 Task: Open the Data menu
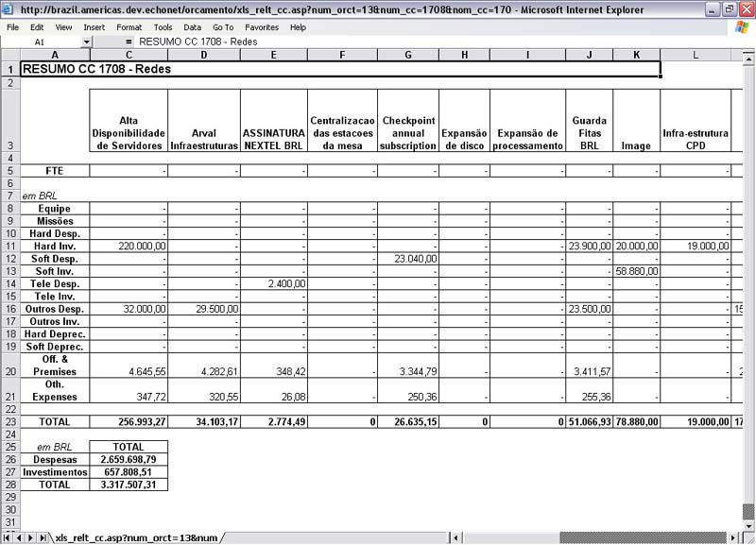coord(193,27)
